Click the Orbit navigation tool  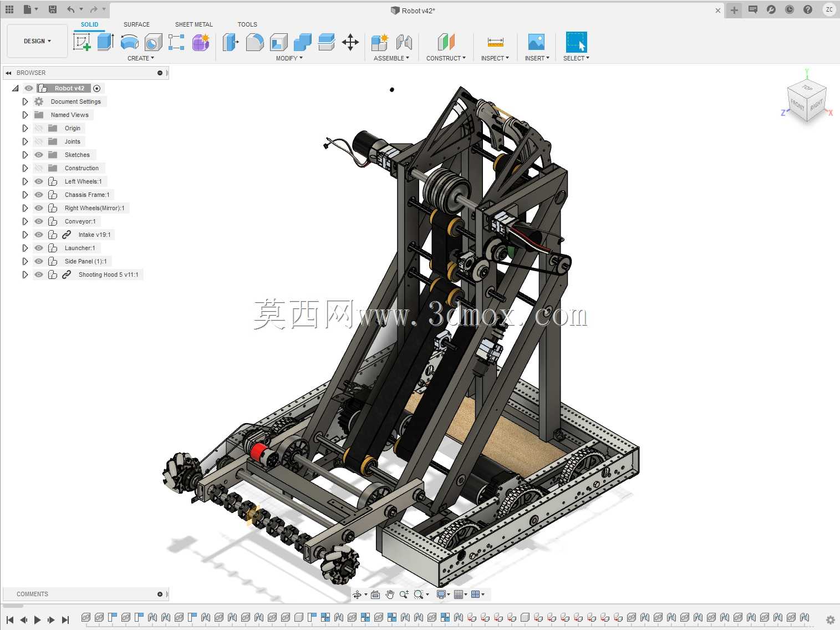[x=358, y=595]
